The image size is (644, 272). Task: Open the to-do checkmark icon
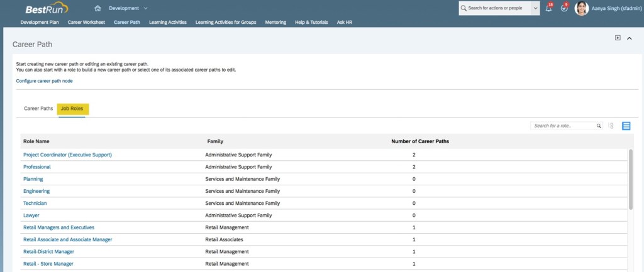tap(563, 9)
